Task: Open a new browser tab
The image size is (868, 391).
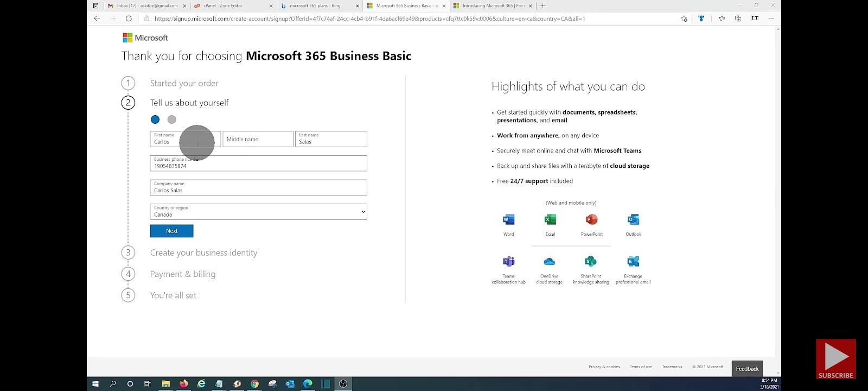Action: [542, 6]
